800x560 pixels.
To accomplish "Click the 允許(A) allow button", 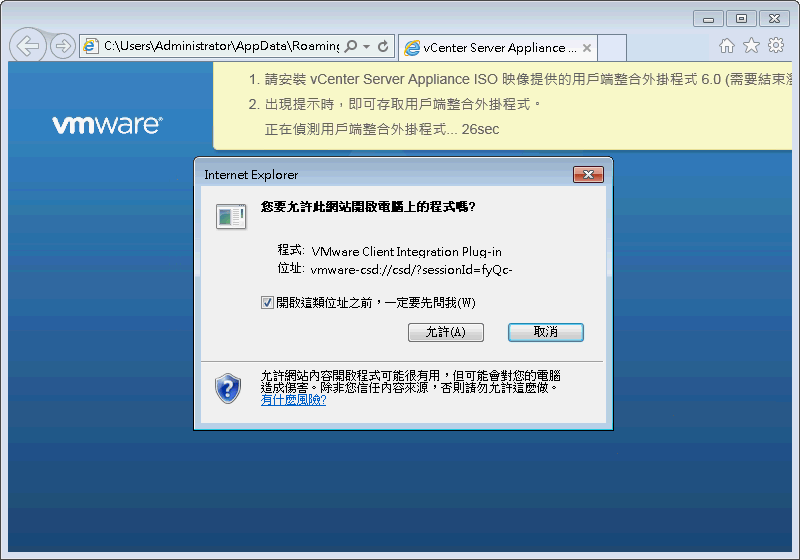I will coord(446,333).
